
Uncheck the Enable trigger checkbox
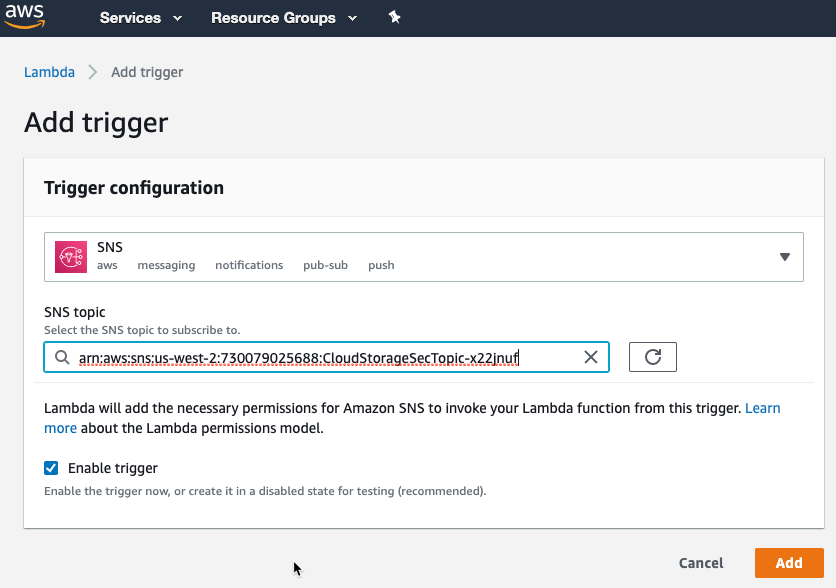coord(51,468)
